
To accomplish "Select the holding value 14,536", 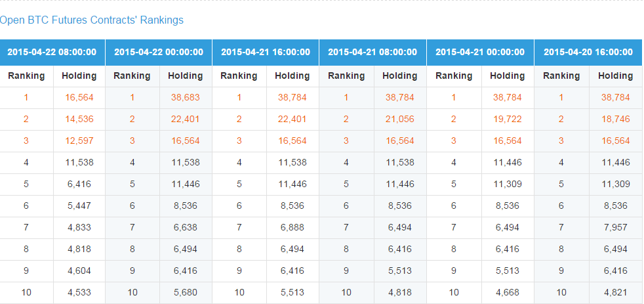I will [x=79, y=119].
